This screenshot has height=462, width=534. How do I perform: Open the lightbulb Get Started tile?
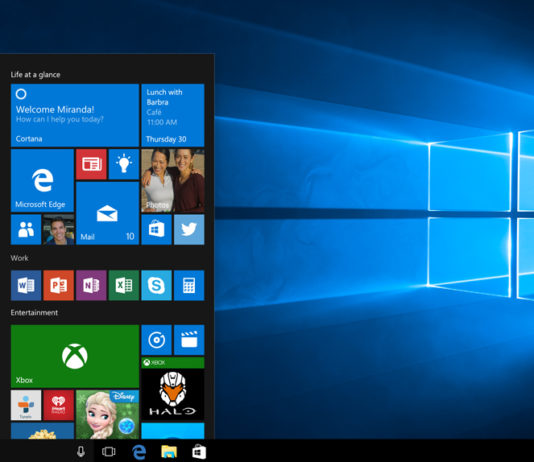124,164
